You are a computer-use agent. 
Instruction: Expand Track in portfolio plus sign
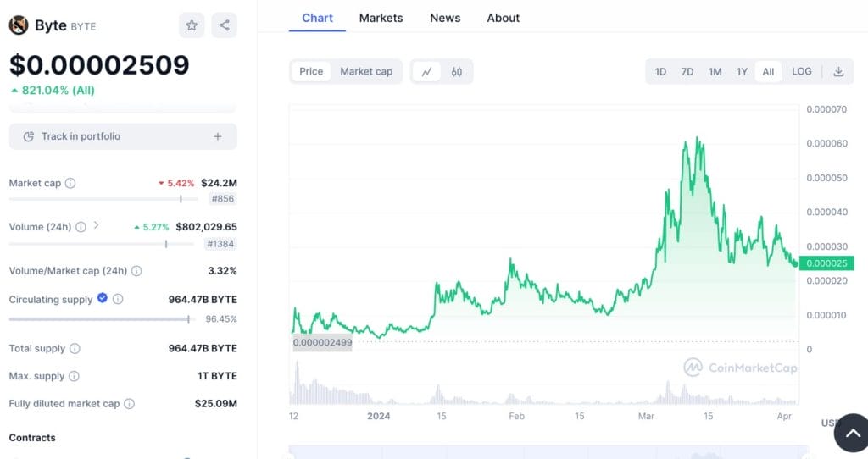tap(218, 136)
